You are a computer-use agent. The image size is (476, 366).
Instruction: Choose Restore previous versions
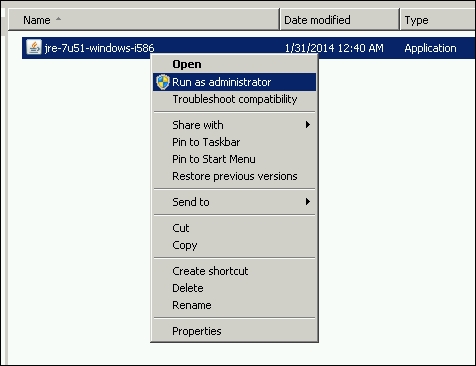click(234, 176)
